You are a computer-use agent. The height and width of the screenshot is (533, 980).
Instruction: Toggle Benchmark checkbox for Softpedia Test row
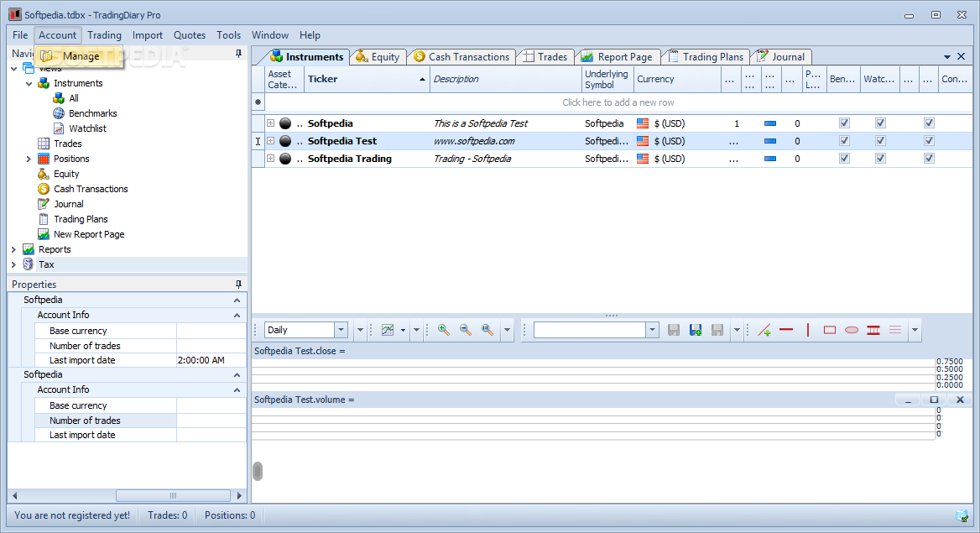pyautogui.click(x=844, y=141)
